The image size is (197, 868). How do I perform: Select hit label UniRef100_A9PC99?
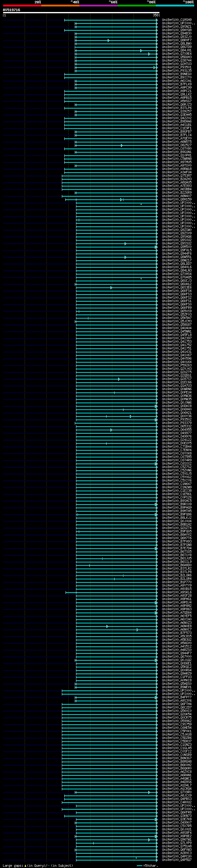point(176,88)
